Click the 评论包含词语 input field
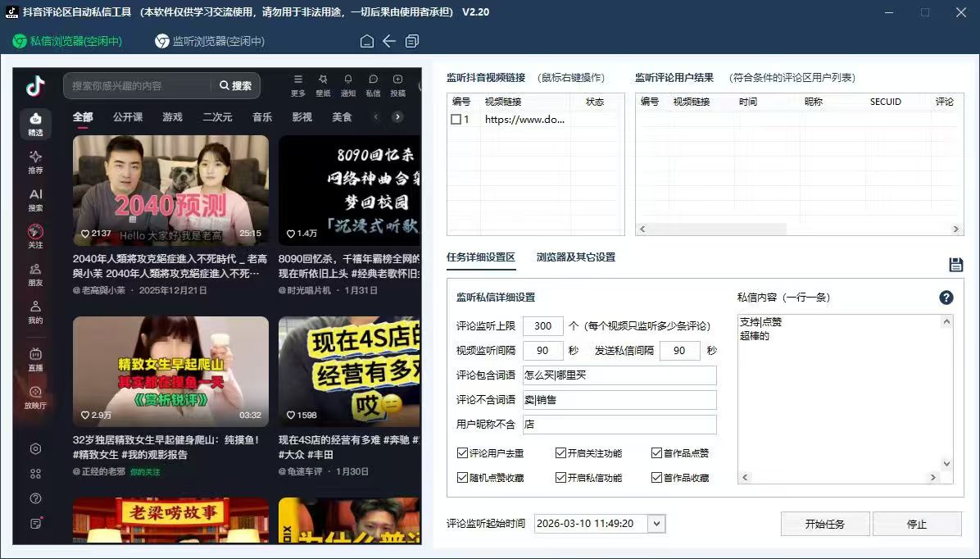The height and width of the screenshot is (559, 980). (619, 375)
